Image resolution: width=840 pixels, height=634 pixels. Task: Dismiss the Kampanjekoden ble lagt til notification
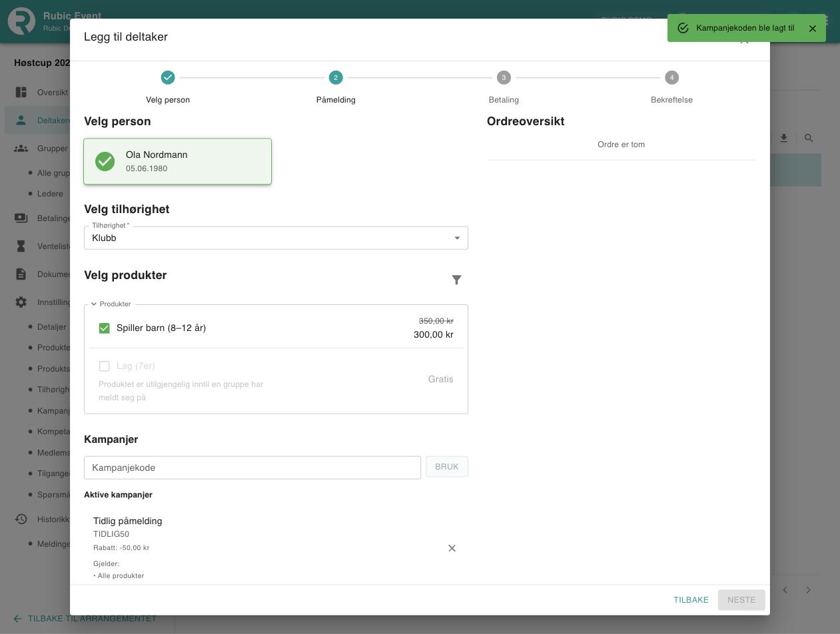point(812,28)
